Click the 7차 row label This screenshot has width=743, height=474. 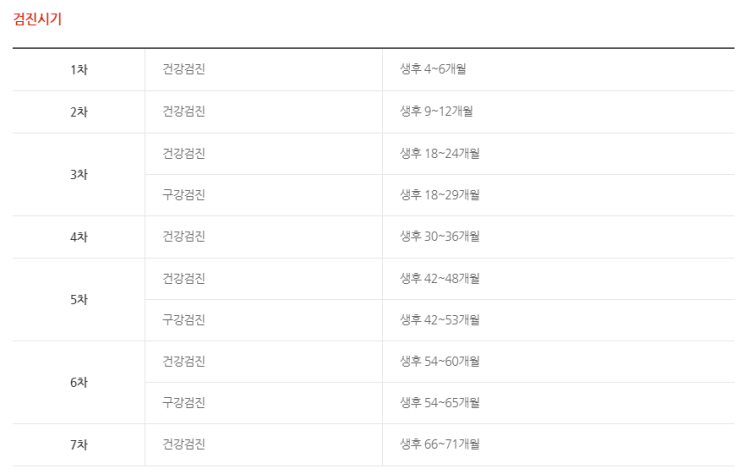[79, 444]
